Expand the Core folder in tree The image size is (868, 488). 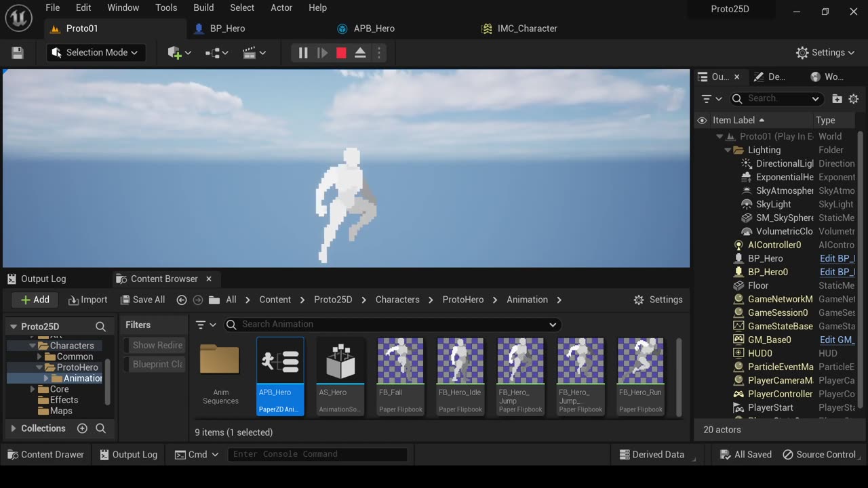point(33,389)
